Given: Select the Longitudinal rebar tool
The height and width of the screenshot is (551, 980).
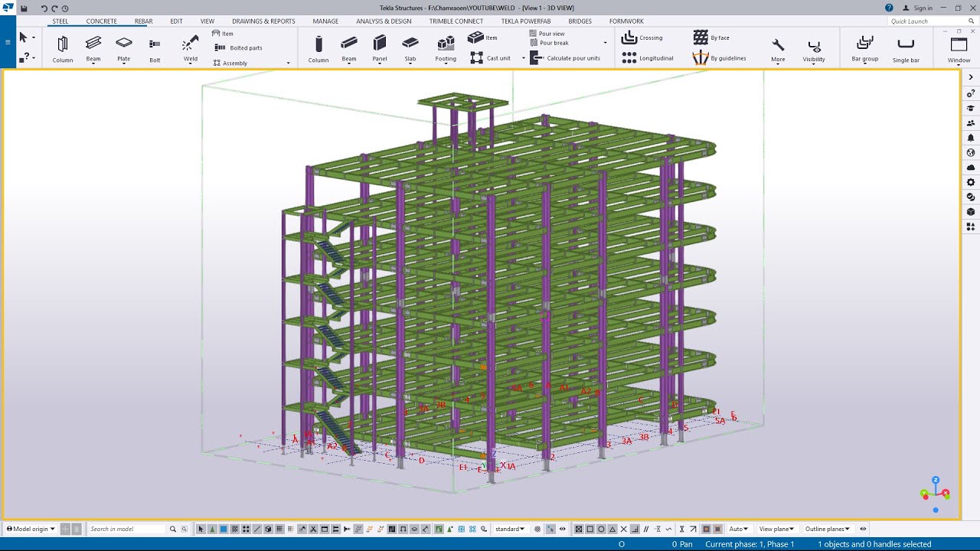Looking at the screenshot, I should pyautogui.click(x=648, y=58).
